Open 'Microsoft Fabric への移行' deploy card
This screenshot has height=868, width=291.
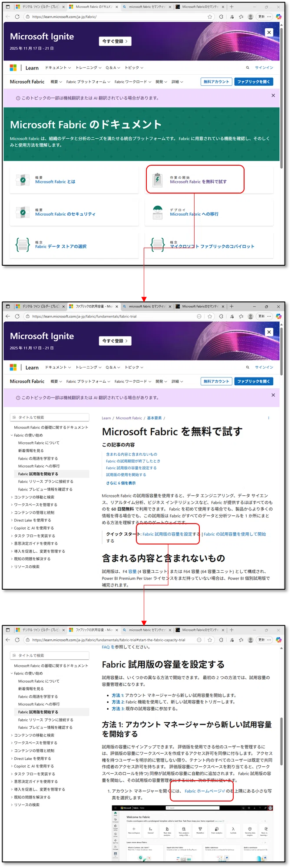click(x=194, y=214)
